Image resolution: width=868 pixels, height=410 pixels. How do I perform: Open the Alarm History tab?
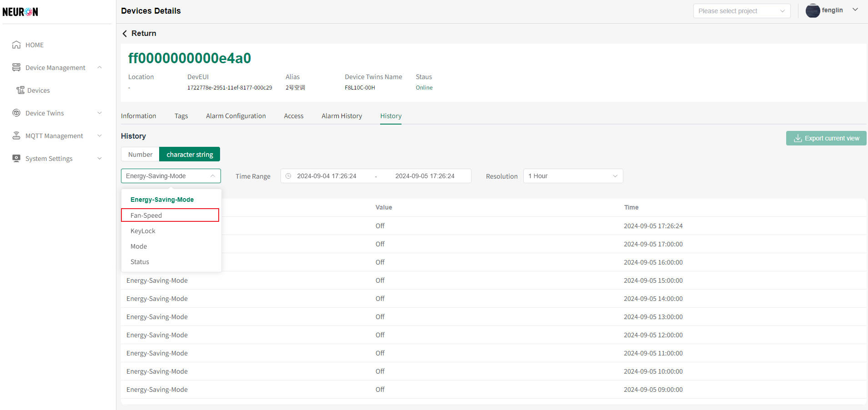pyautogui.click(x=341, y=116)
